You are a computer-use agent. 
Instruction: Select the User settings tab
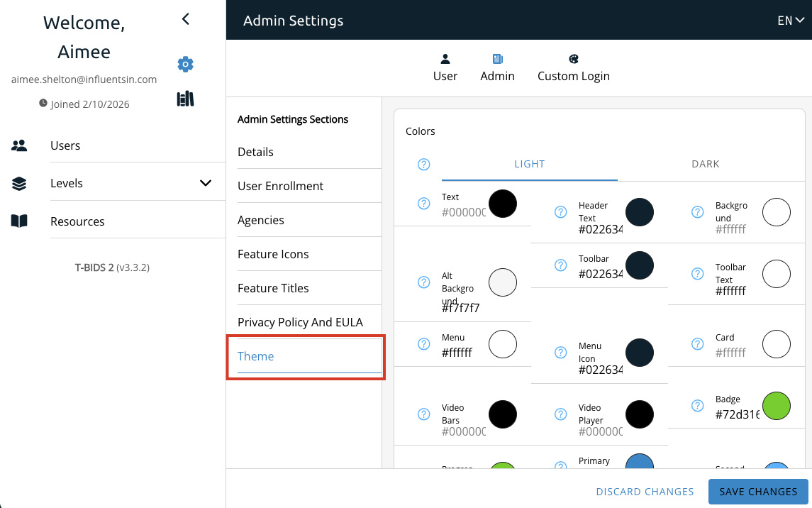pos(445,68)
